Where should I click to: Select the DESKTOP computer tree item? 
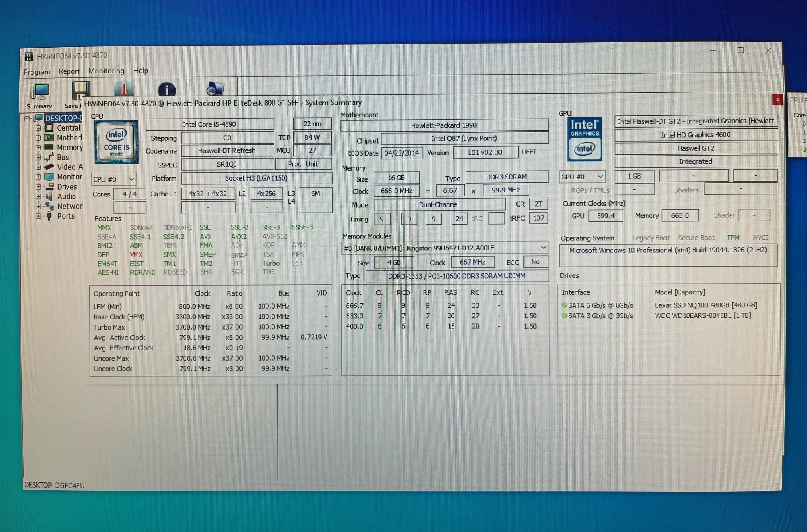click(x=63, y=118)
